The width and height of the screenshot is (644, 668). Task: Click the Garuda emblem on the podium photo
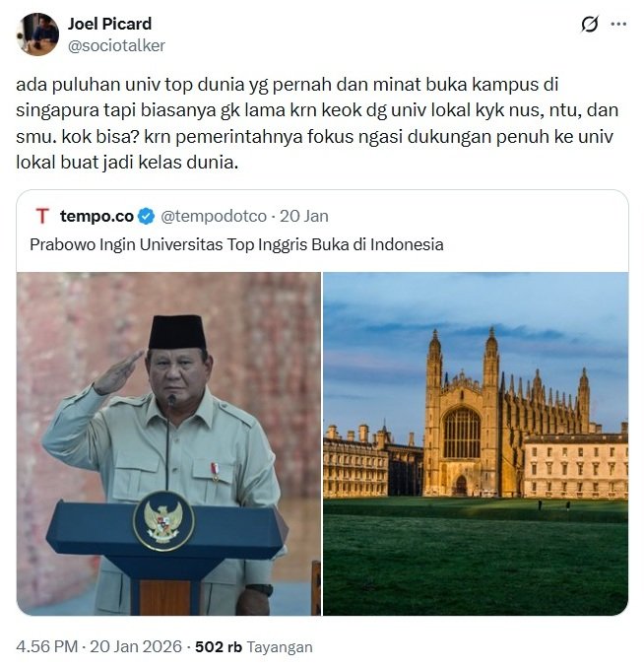(x=164, y=521)
